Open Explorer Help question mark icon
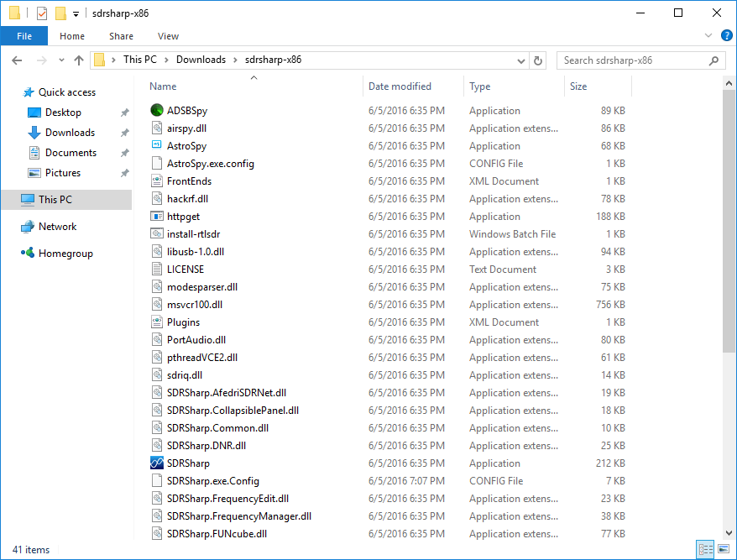Viewport: 737px width, 560px height. 726,36
